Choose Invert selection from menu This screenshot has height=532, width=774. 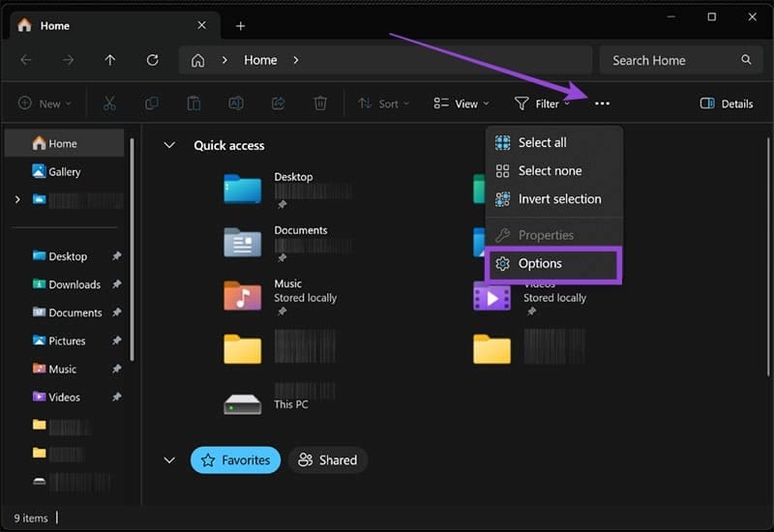pos(558,199)
